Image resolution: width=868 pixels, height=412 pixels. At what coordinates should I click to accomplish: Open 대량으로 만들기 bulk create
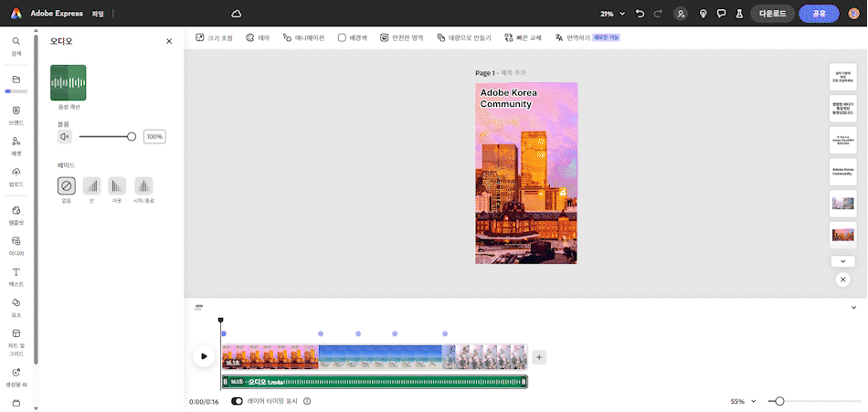[x=464, y=37]
